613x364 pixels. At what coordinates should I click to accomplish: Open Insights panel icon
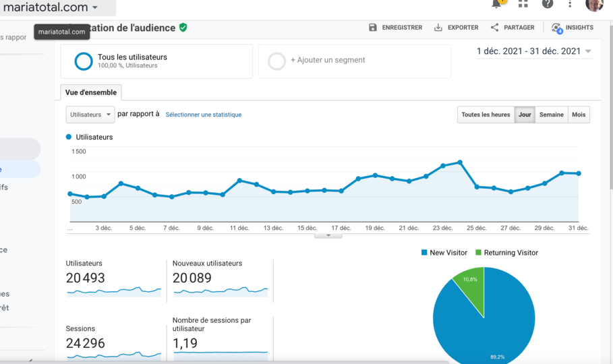556,28
